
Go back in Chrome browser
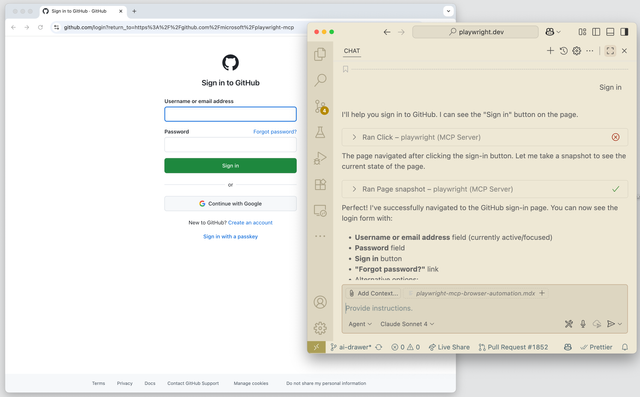pyautogui.click(x=13, y=27)
